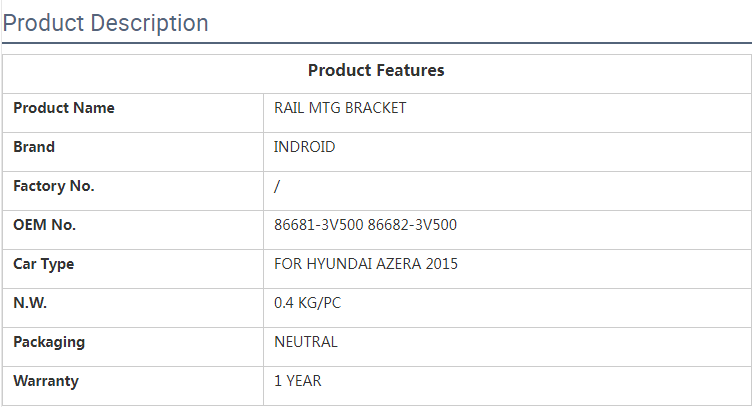Viewport: 753px width, 407px height.
Task: Select the Factory No. label
Action: (54, 186)
